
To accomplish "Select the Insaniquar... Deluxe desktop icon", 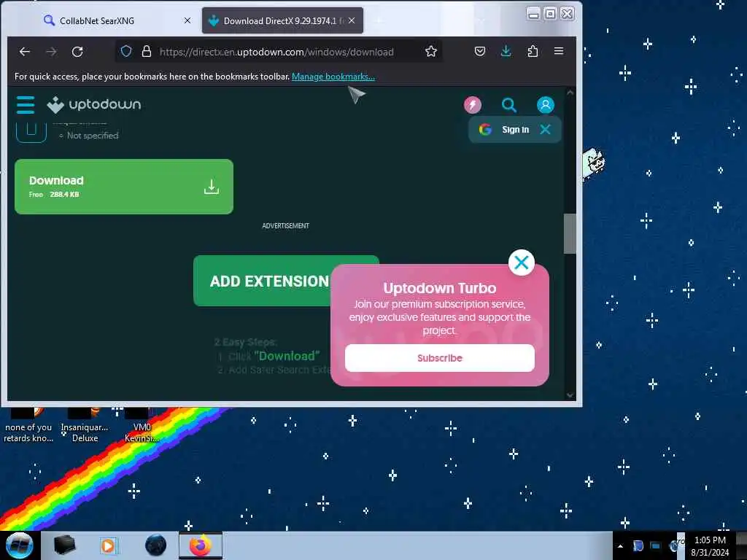I will tap(85, 425).
